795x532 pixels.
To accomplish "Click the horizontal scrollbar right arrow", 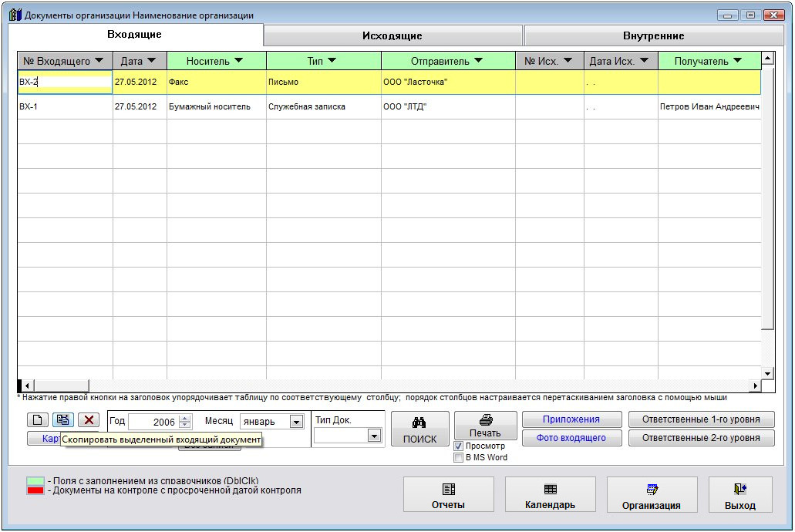I will [756, 386].
